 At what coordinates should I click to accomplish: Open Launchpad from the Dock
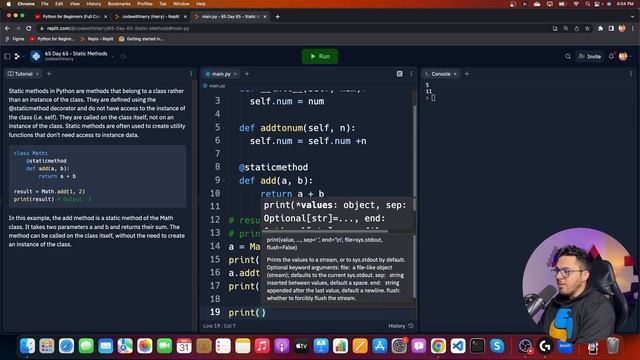(47, 346)
